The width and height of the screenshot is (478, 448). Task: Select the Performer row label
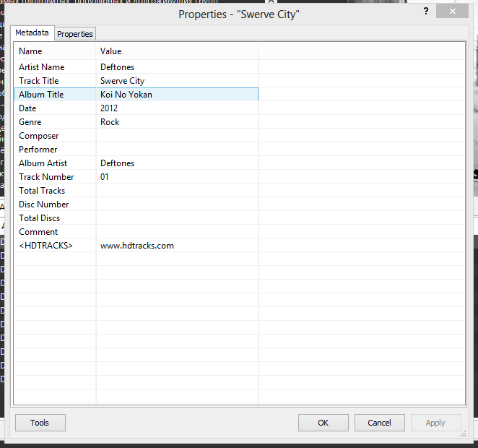click(38, 150)
